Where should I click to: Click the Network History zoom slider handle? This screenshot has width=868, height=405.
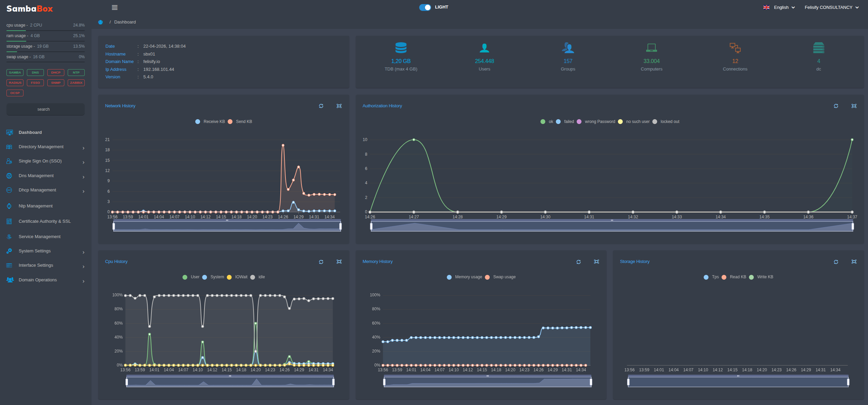[x=114, y=226]
